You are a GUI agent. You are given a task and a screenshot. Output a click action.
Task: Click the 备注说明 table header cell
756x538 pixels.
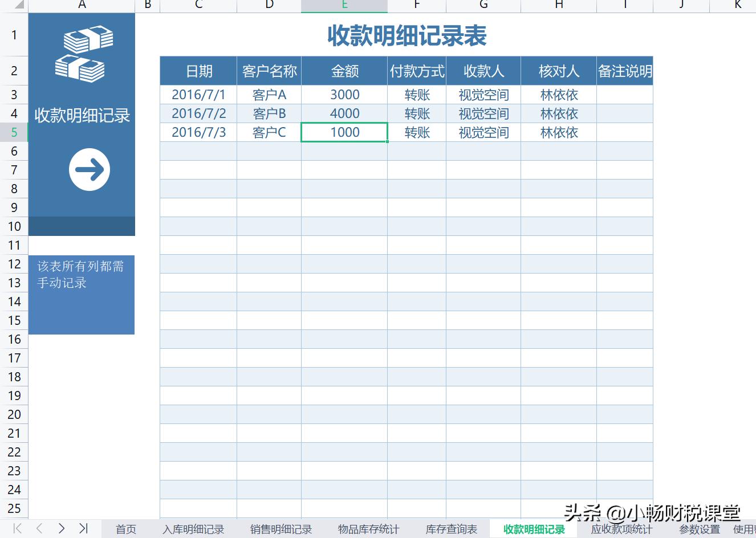625,71
